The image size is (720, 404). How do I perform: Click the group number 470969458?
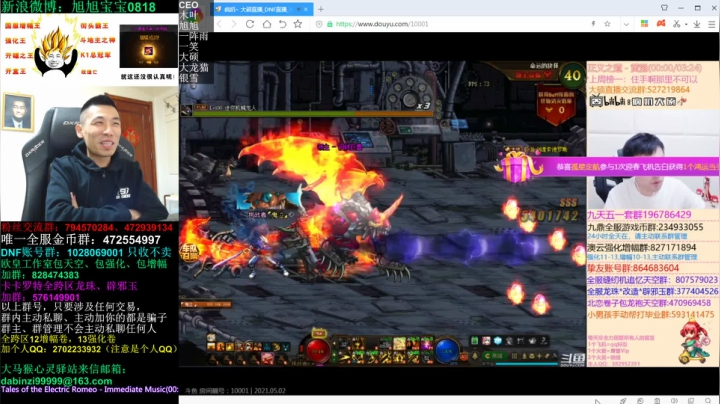[690, 303]
